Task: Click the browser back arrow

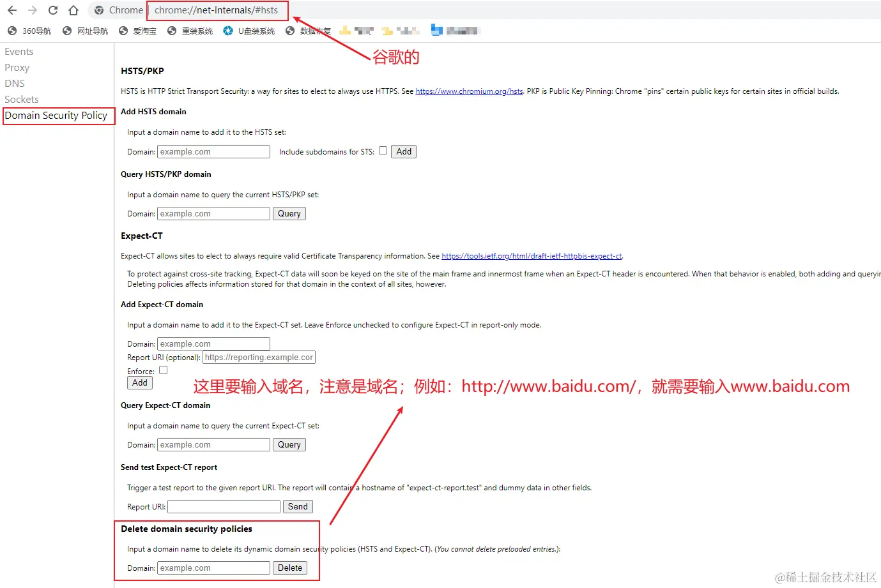Action: [12, 10]
